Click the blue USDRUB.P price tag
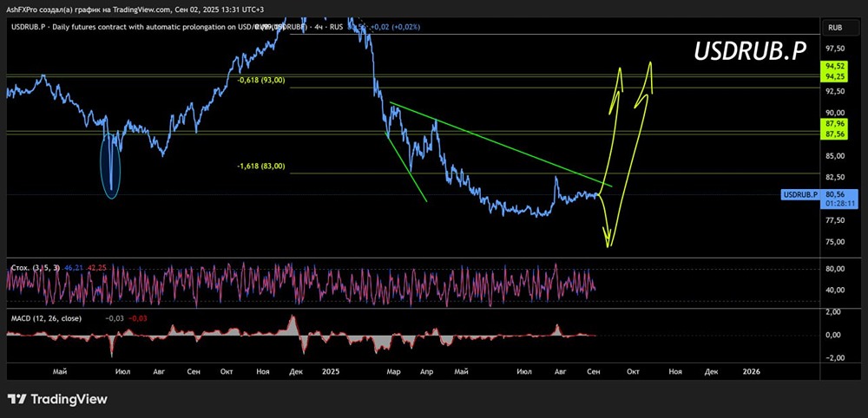This screenshot has width=868, height=418. pos(800,194)
